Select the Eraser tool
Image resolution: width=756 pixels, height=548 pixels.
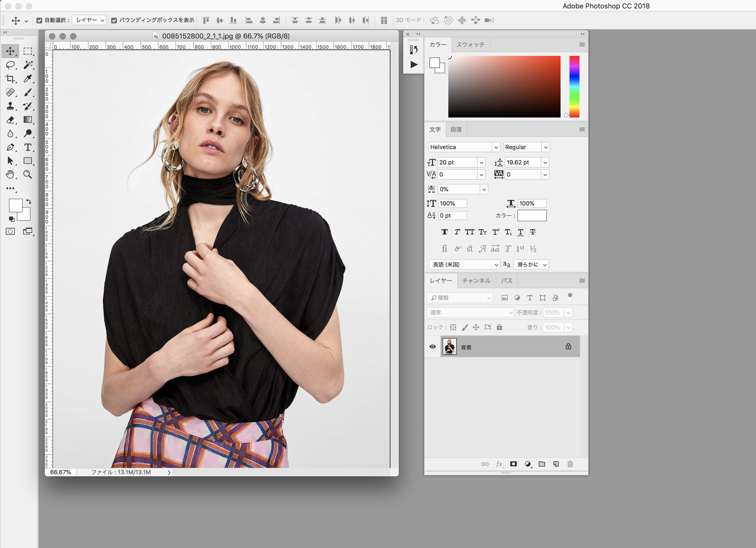(10, 120)
